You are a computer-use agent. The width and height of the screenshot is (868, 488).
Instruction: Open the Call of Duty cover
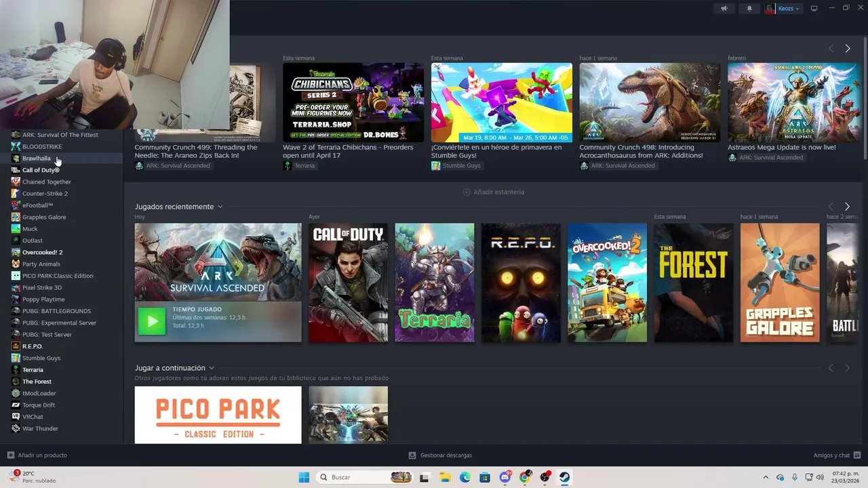(348, 283)
